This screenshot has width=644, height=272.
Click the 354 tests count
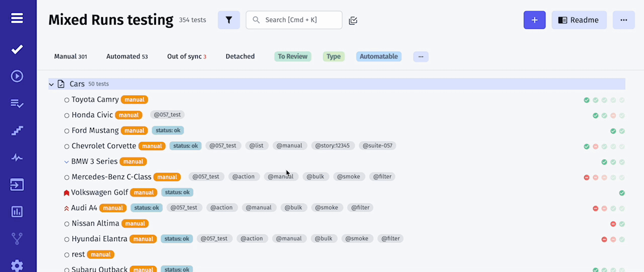pyautogui.click(x=193, y=20)
